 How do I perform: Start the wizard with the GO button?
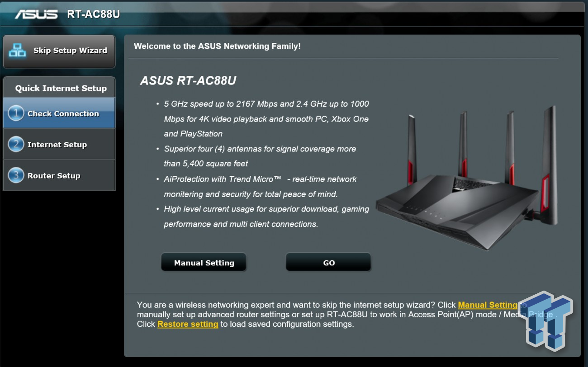tap(328, 263)
